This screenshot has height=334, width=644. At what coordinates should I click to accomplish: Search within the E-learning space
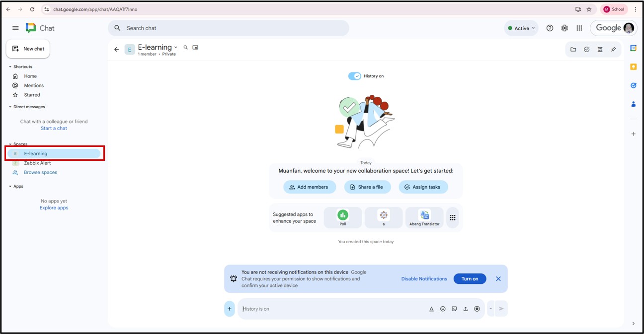[x=186, y=48]
